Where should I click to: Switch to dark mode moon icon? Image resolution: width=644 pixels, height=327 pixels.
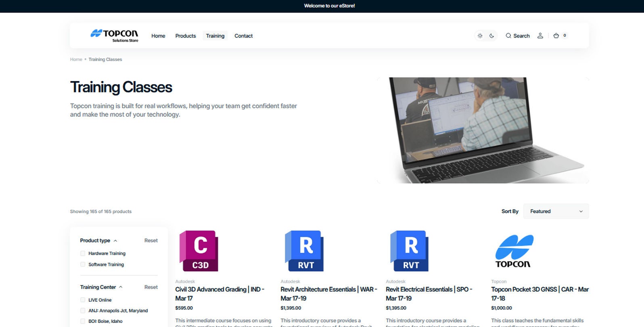[491, 36]
